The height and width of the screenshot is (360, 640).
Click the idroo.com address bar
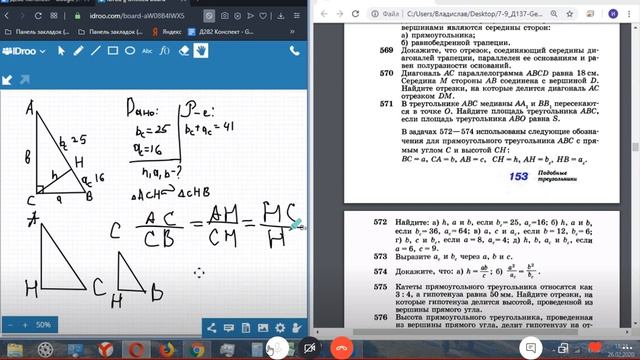[137, 16]
